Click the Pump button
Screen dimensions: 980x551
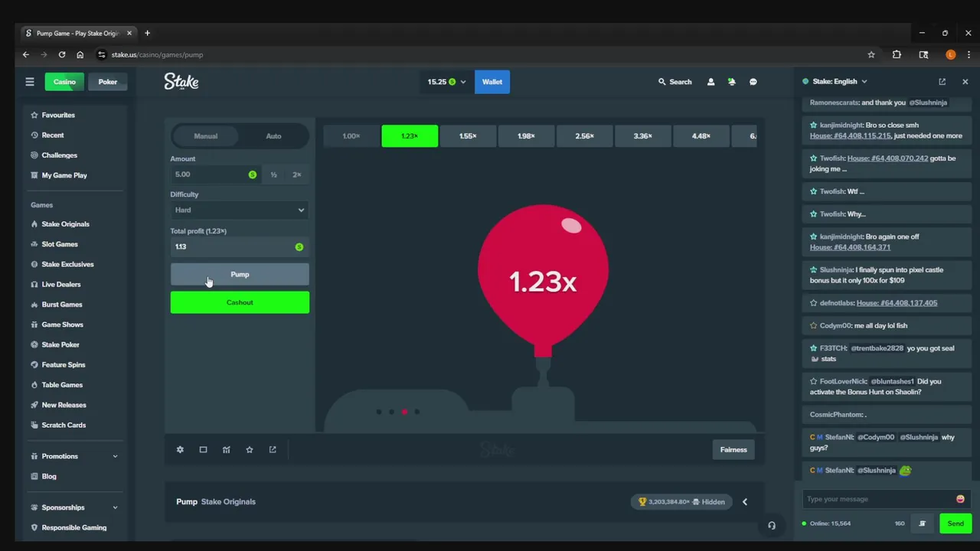pos(240,274)
